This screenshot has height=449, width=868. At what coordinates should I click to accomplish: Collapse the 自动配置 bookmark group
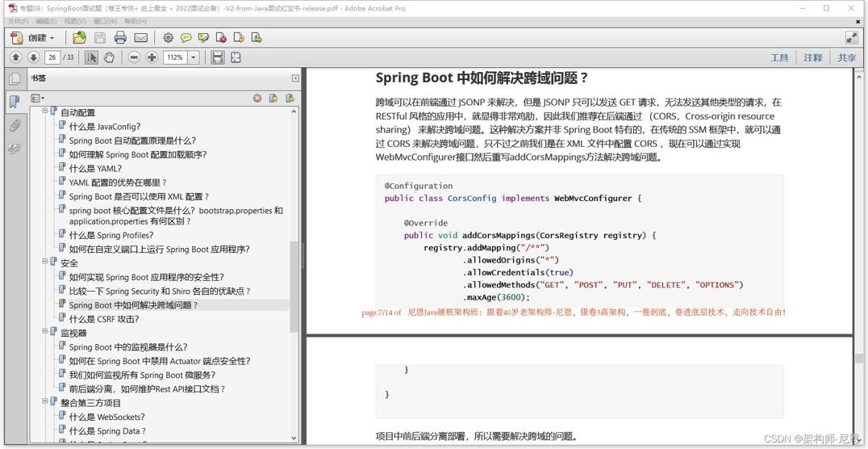pos(45,111)
